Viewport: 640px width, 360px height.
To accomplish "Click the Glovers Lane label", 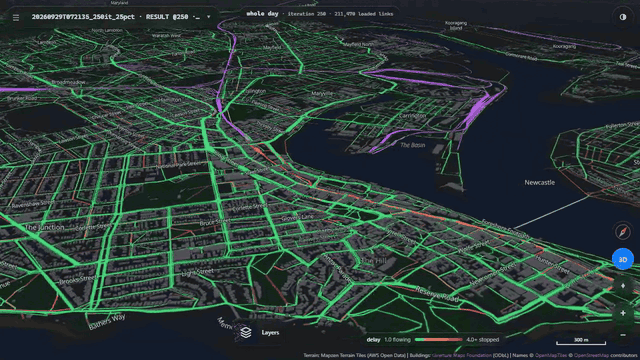I will pyautogui.click(x=298, y=218).
